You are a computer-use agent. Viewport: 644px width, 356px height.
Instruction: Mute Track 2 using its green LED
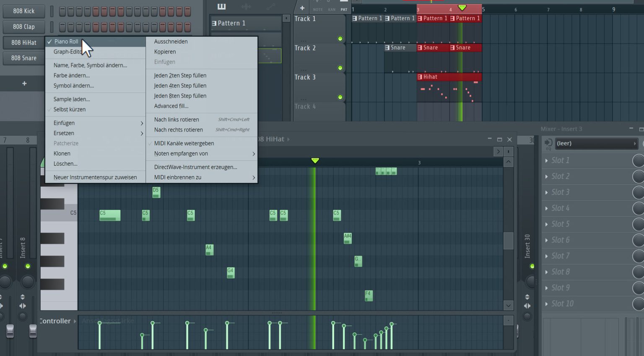point(340,68)
